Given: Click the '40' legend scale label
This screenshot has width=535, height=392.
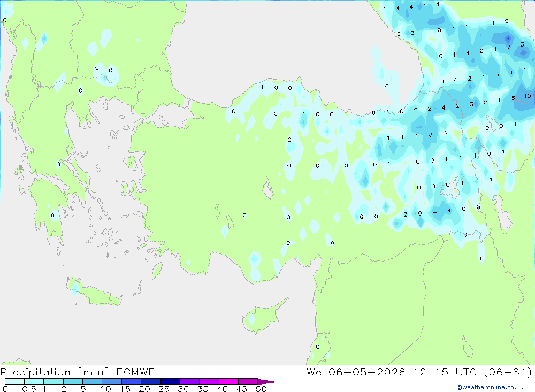Looking at the screenshot, I should point(222,389).
